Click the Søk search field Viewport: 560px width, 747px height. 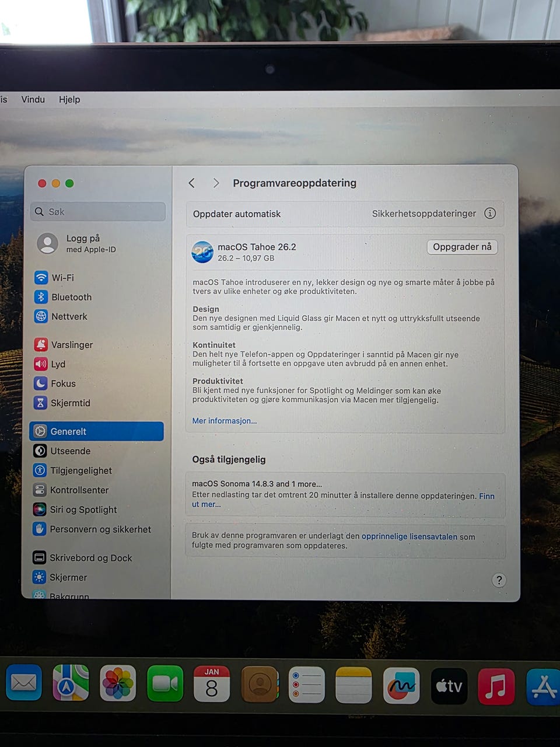point(98,211)
